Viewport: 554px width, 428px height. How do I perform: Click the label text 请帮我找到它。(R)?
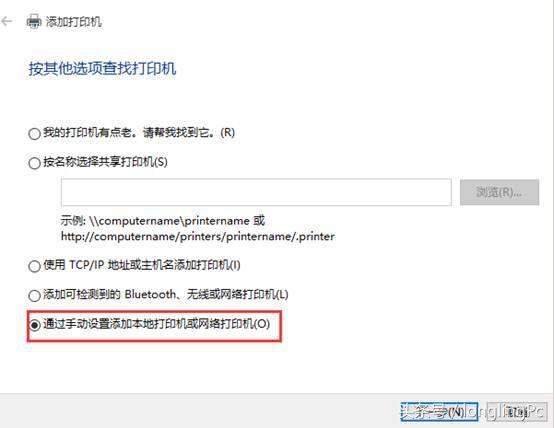click(189, 133)
